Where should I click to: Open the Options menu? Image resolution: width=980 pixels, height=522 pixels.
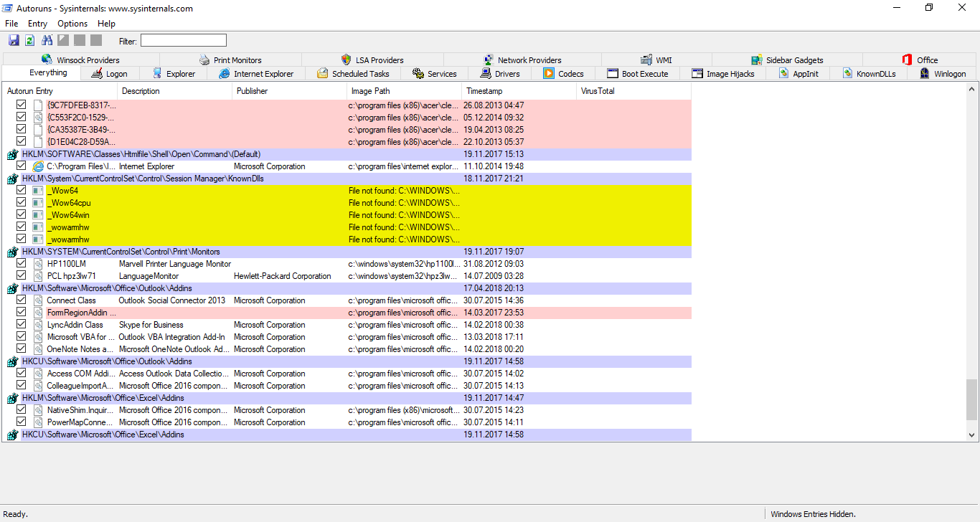pos(72,24)
